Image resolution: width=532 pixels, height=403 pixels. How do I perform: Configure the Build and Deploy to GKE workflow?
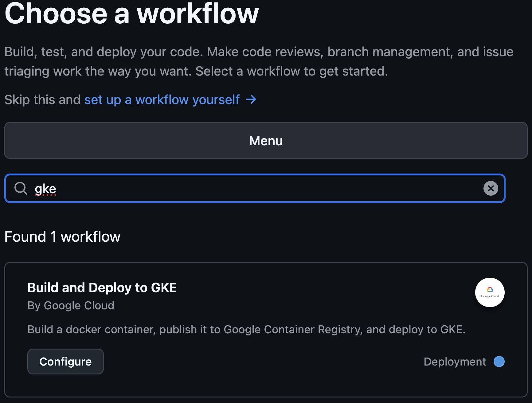click(65, 362)
